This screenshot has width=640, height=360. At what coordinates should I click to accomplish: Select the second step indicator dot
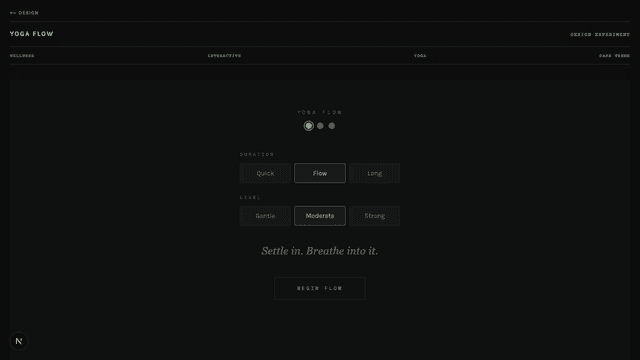[x=320, y=126]
